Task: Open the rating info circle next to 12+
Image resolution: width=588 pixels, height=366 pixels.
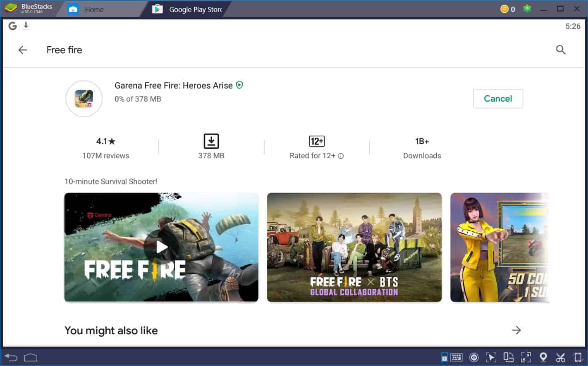Action: [341, 156]
